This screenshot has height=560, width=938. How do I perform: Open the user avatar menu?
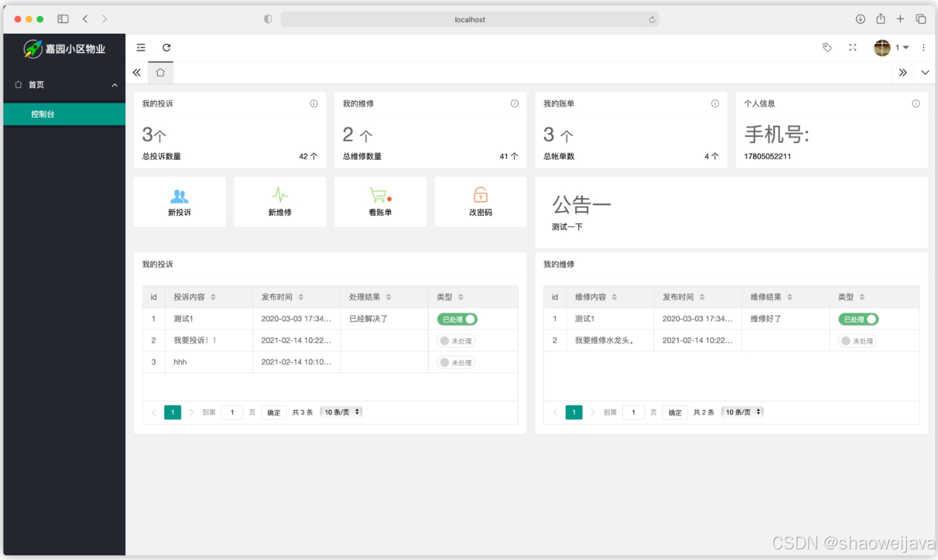(x=891, y=48)
